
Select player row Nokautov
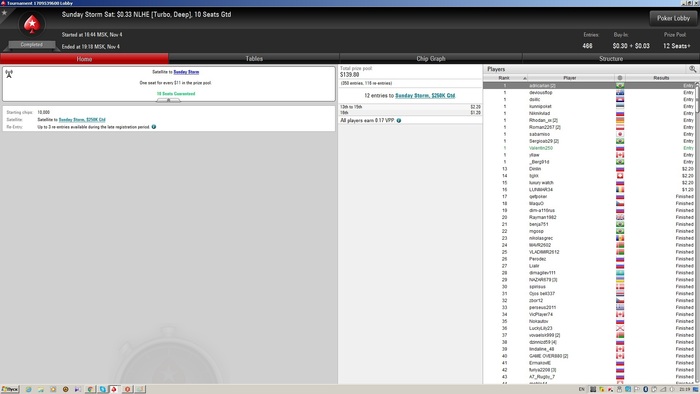point(589,321)
